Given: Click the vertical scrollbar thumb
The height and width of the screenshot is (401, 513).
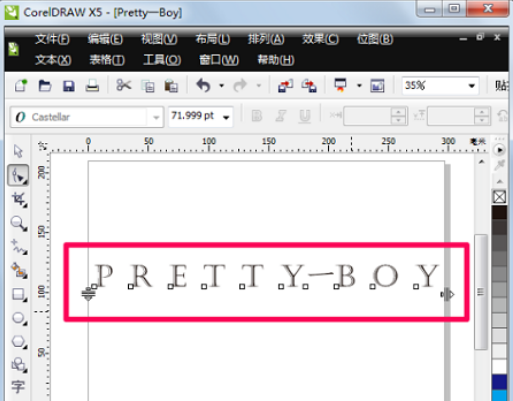Looking at the screenshot, I should [480, 292].
